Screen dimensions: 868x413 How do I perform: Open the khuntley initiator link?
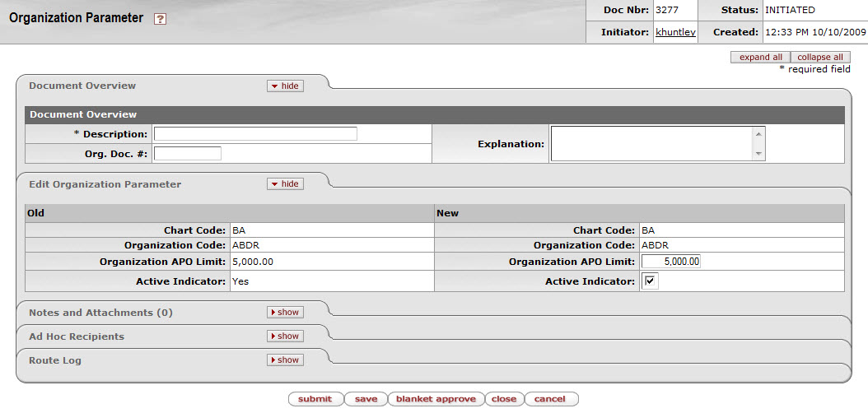[675, 32]
